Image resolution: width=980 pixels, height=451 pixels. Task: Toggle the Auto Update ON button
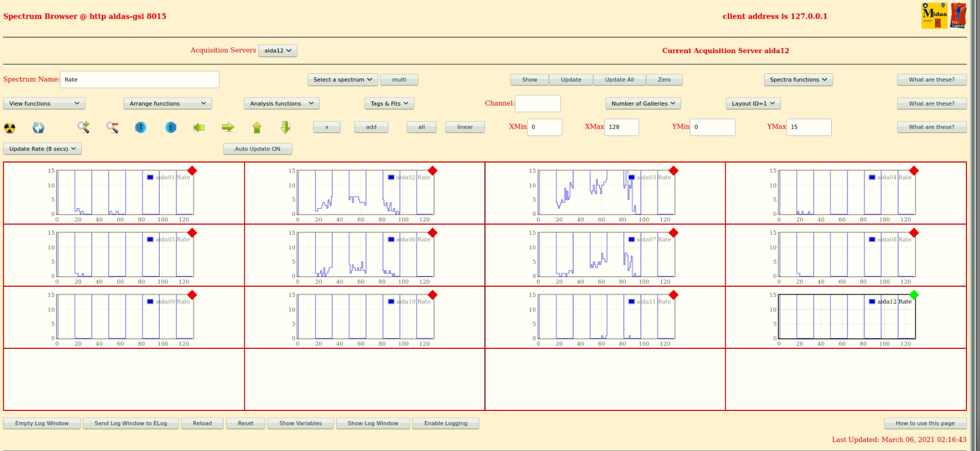[x=258, y=149]
